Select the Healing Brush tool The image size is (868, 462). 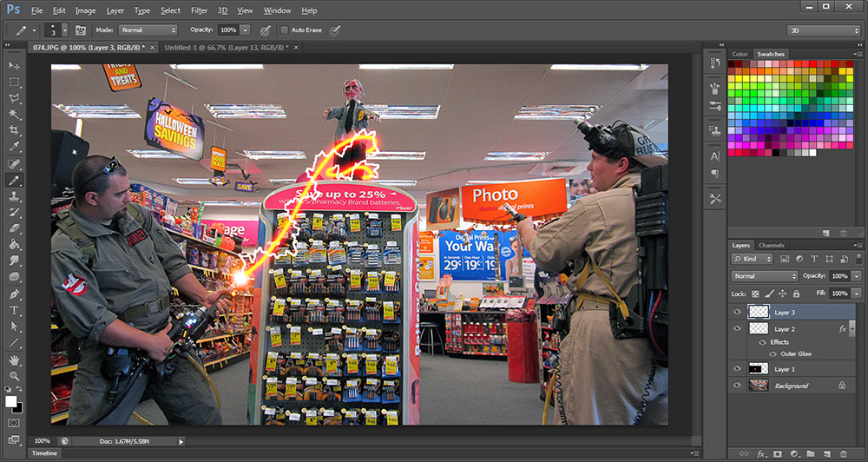click(x=14, y=164)
